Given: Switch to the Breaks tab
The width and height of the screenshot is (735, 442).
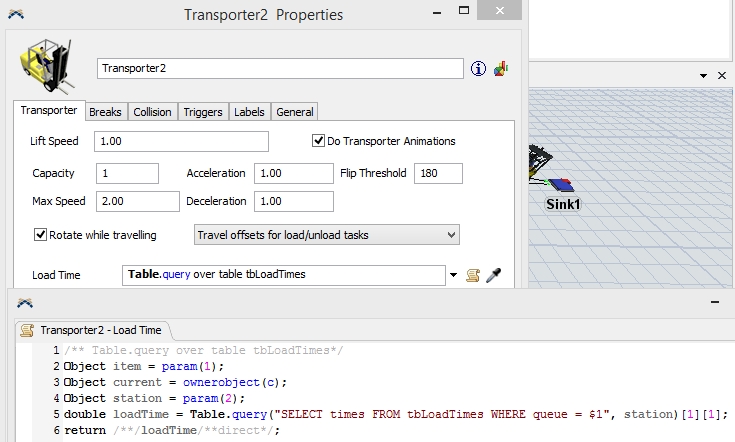Looking at the screenshot, I should coord(105,112).
